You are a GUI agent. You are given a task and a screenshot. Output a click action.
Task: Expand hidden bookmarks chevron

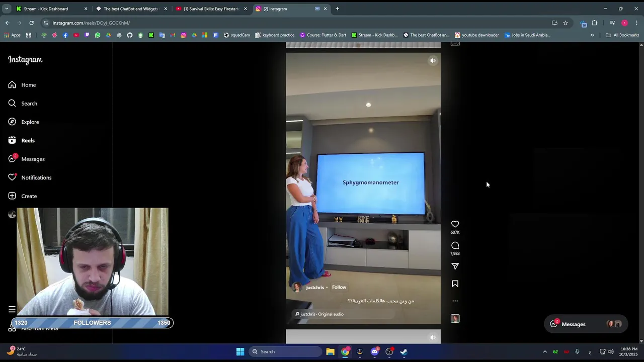tap(592, 35)
